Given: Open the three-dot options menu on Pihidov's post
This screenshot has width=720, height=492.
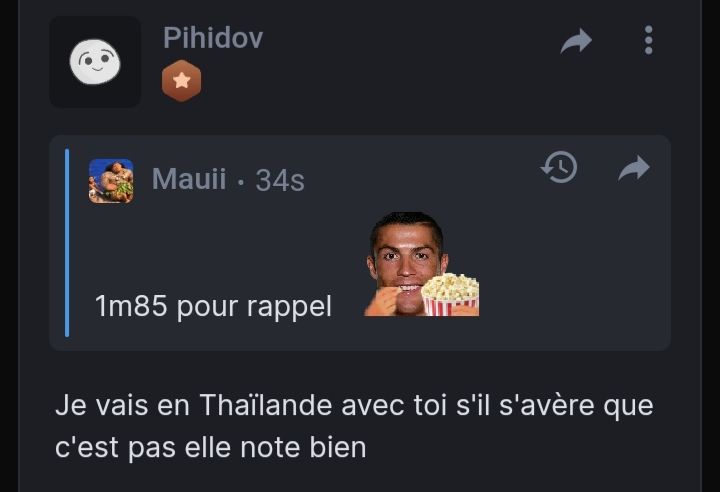Looking at the screenshot, I should click(x=648, y=40).
